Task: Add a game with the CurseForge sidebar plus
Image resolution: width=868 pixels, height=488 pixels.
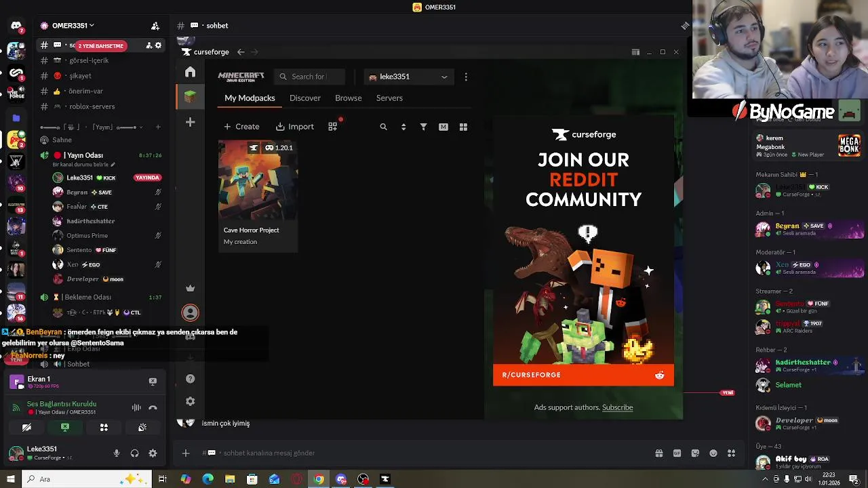Action: click(x=191, y=122)
